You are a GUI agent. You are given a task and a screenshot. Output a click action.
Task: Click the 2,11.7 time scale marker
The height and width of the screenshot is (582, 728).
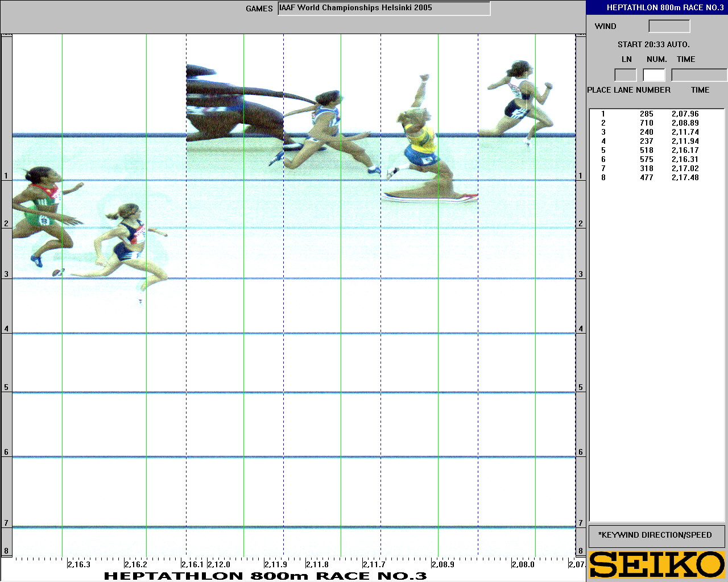[374, 564]
